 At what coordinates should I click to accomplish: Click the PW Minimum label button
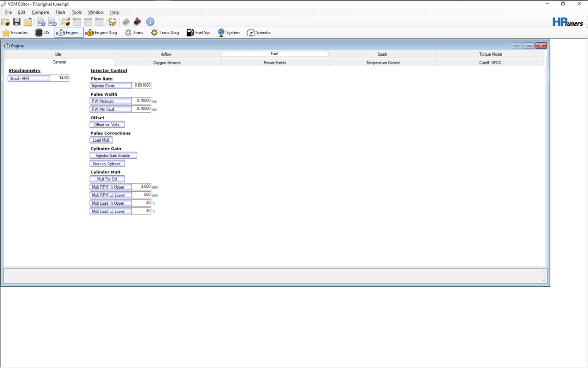111,101
